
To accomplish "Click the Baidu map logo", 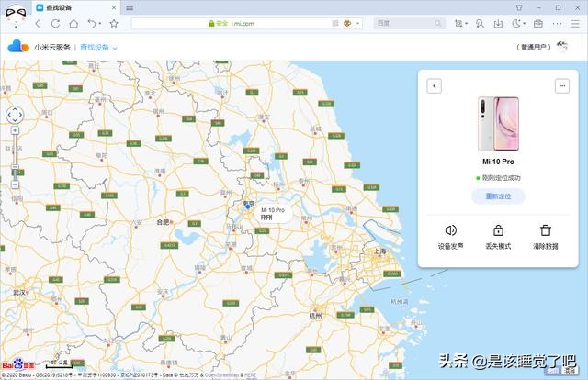I will point(18,364).
